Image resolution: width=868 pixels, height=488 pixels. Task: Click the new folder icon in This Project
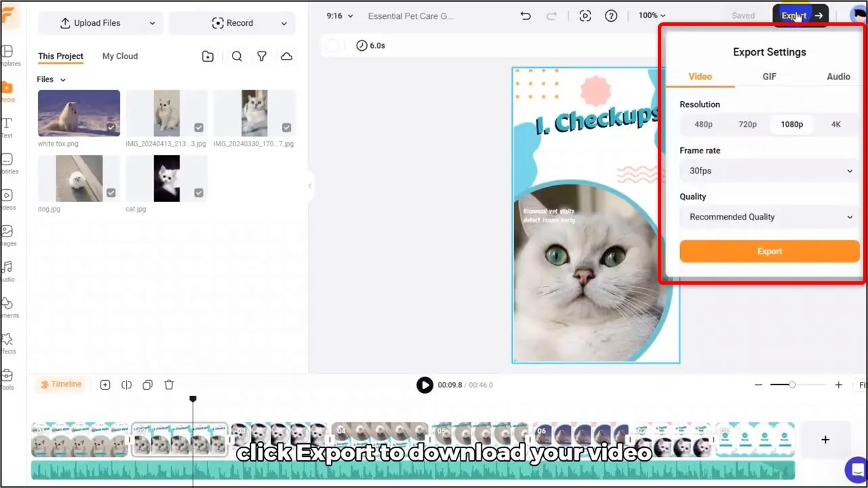pos(208,56)
